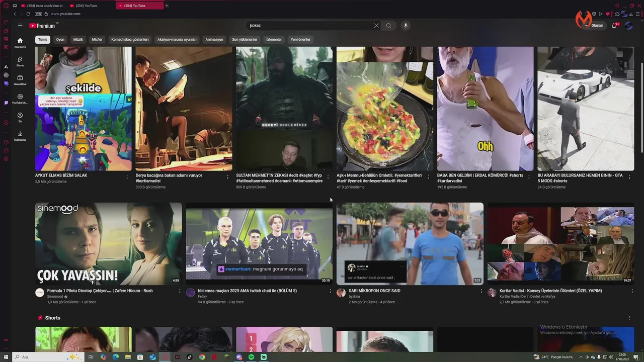
Task: Open Kurtlar Vadisi Derin Devlet ve Mafya channel
Action: pos(527,297)
